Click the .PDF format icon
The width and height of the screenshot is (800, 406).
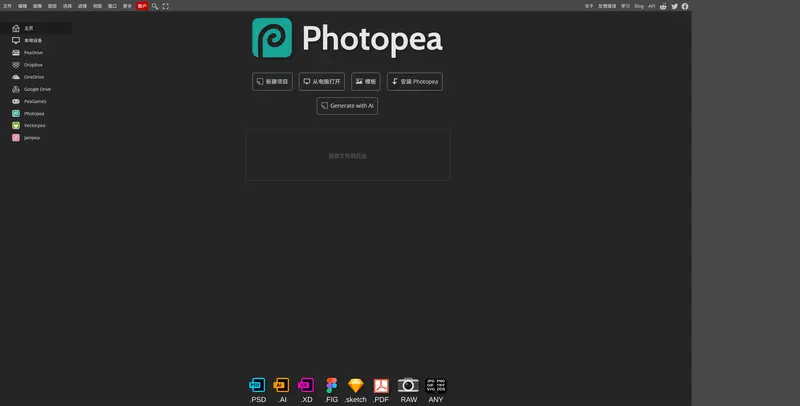pyautogui.click(x=381, y=390)
